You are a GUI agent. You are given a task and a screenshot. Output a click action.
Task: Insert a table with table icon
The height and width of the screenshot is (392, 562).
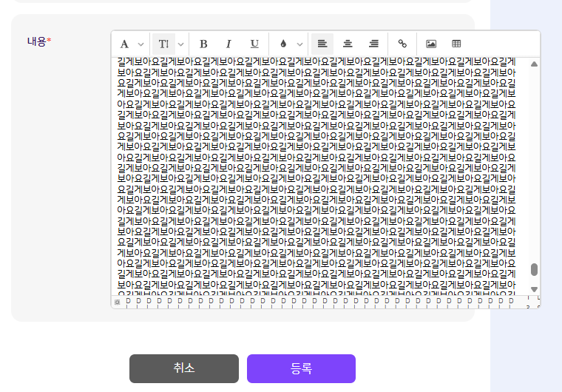click(x=456, y=44)
